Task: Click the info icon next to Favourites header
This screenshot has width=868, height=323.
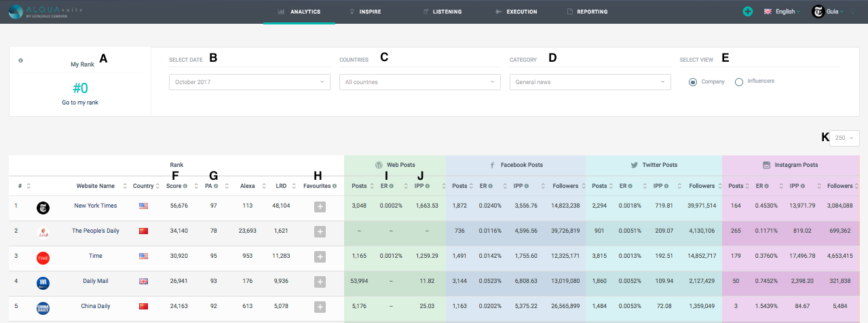Action: point(335,186)
